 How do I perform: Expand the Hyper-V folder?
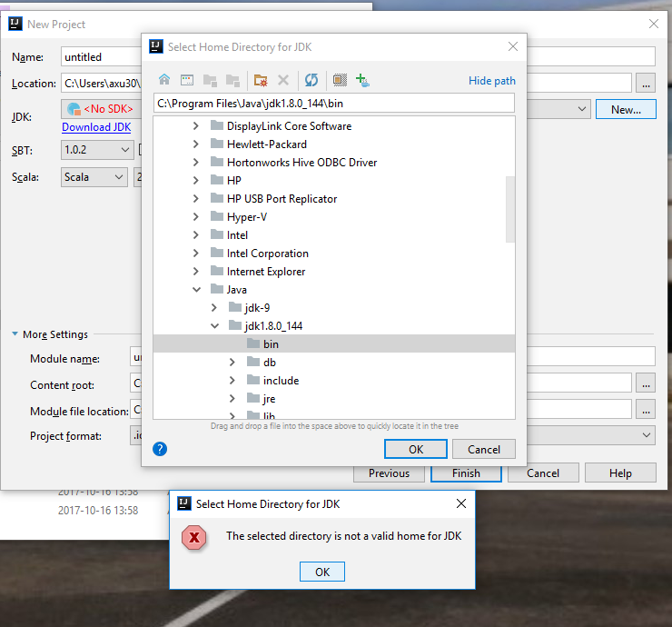(196, 217)
